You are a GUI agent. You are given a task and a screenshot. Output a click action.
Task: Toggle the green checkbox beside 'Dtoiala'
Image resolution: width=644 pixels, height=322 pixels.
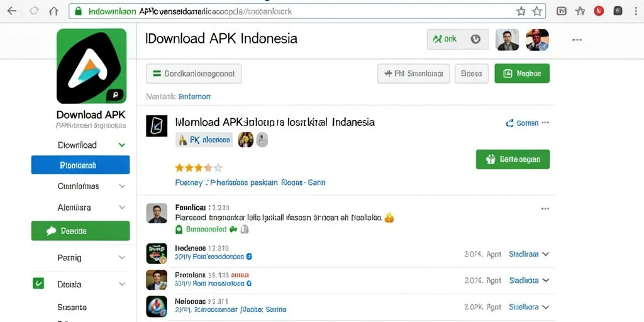coord(38,283)
